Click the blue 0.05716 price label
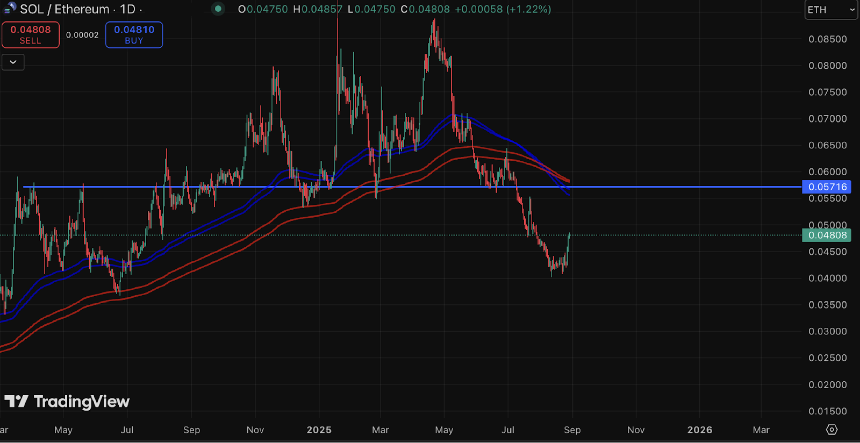Image resolution: width=860 pixels, height=443 pixels. tap(827, 187)
